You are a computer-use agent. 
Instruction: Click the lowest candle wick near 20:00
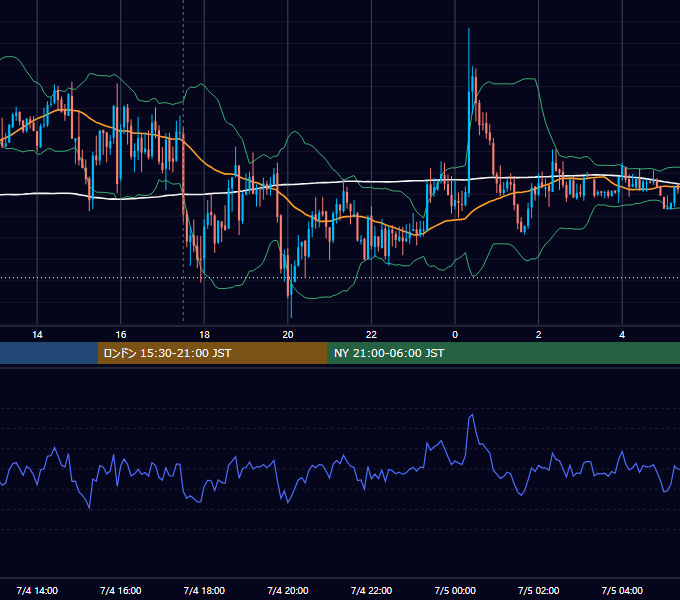(x=291, y=295)
